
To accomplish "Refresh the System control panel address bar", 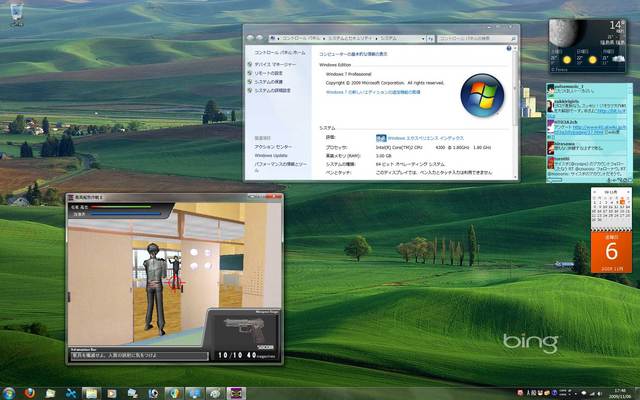I will pyautogui.click(x=431, y=38).
